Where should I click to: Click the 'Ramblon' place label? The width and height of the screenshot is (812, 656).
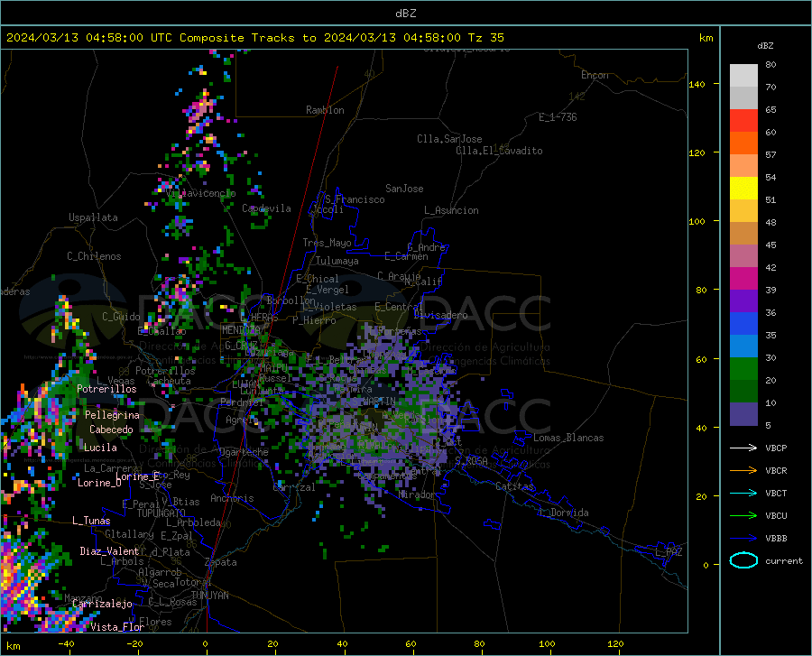click(325, 110)
